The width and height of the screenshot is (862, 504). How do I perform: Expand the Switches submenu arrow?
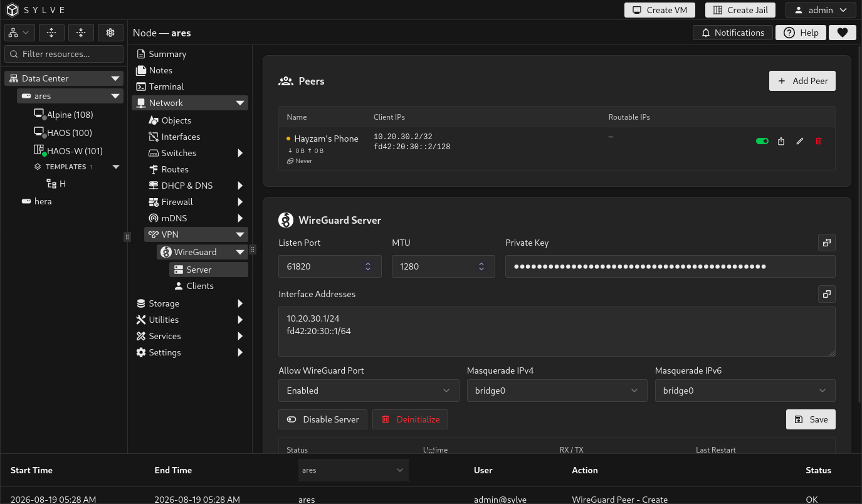240,153
